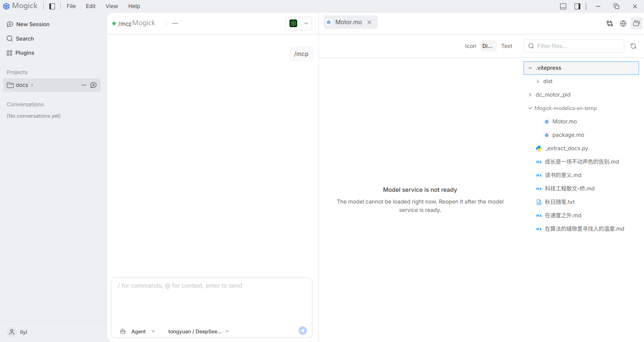Image resolution: width=644 pixels, height=342 pixels.
Task: Open the 读书的意义.md file
Action: [x=581, y=175]
